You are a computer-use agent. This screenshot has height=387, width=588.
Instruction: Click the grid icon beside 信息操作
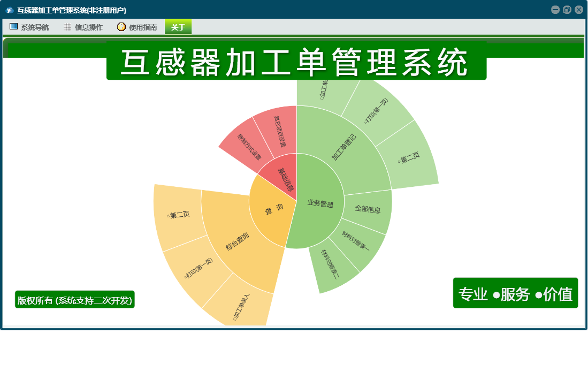(67, 27)
